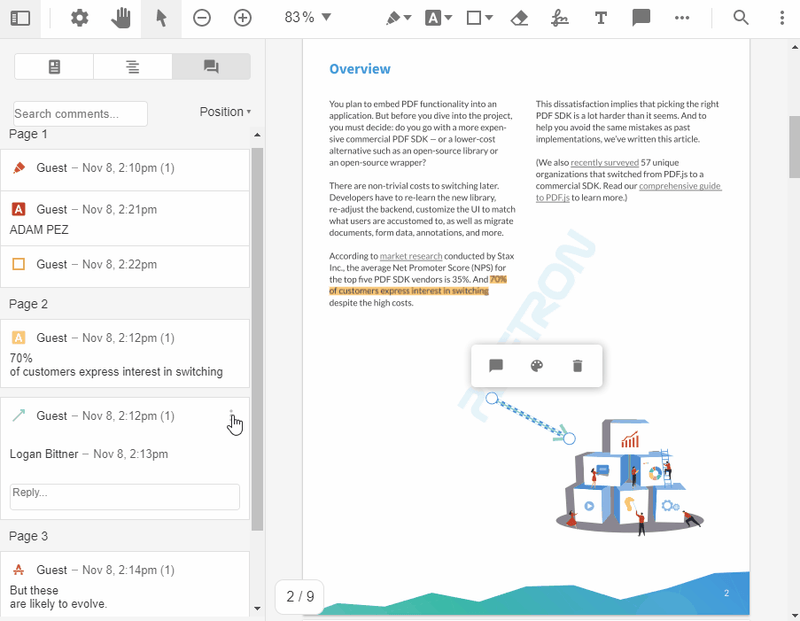Open the strikeout note But these are likely

125,586
